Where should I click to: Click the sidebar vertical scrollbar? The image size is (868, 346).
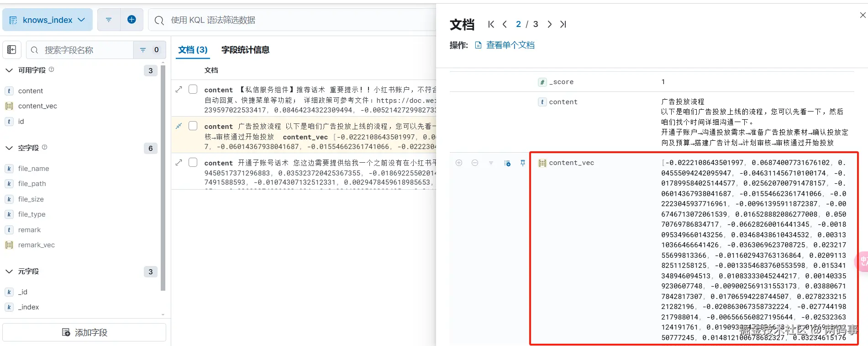point(163,178)
